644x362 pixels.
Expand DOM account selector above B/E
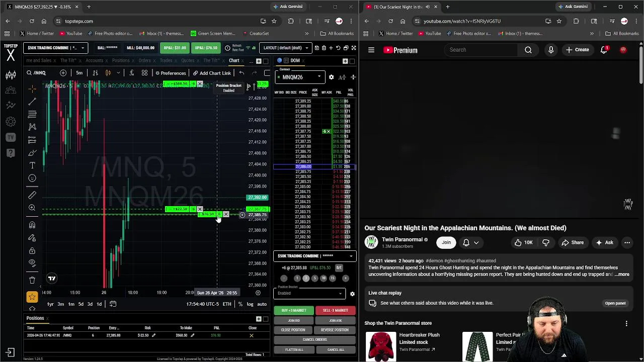point(315,256)
